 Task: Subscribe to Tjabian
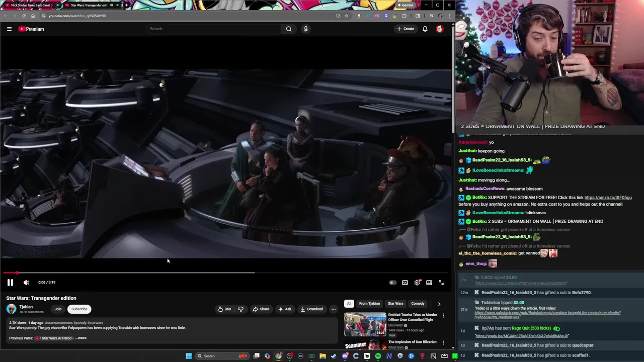point(79,309)
